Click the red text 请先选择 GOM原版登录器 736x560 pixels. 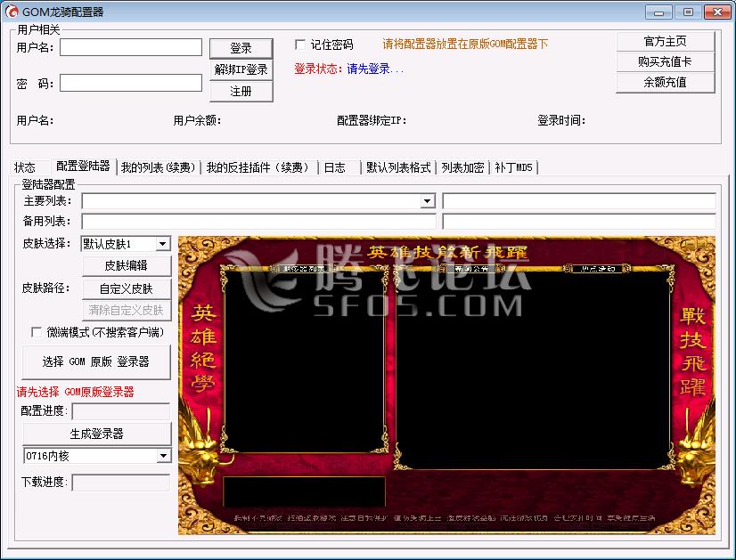tap(76, 392)
